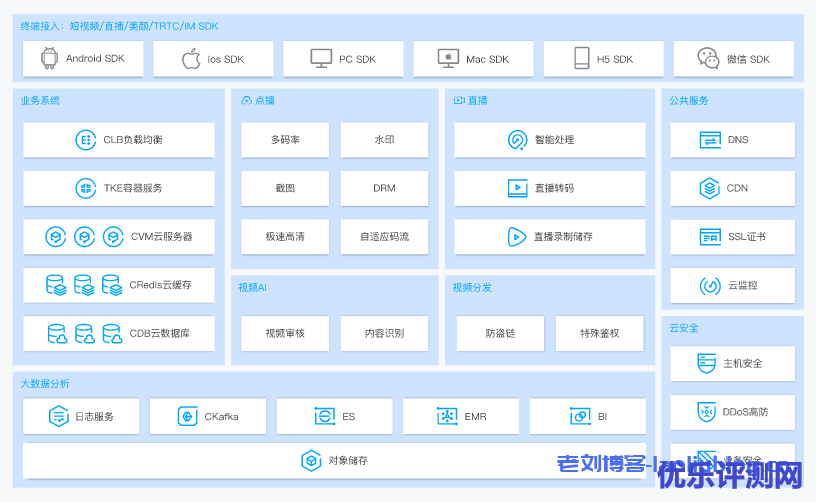816x502 pixels.
Task: Click the CKafka icon
Action: click(188, 416)
